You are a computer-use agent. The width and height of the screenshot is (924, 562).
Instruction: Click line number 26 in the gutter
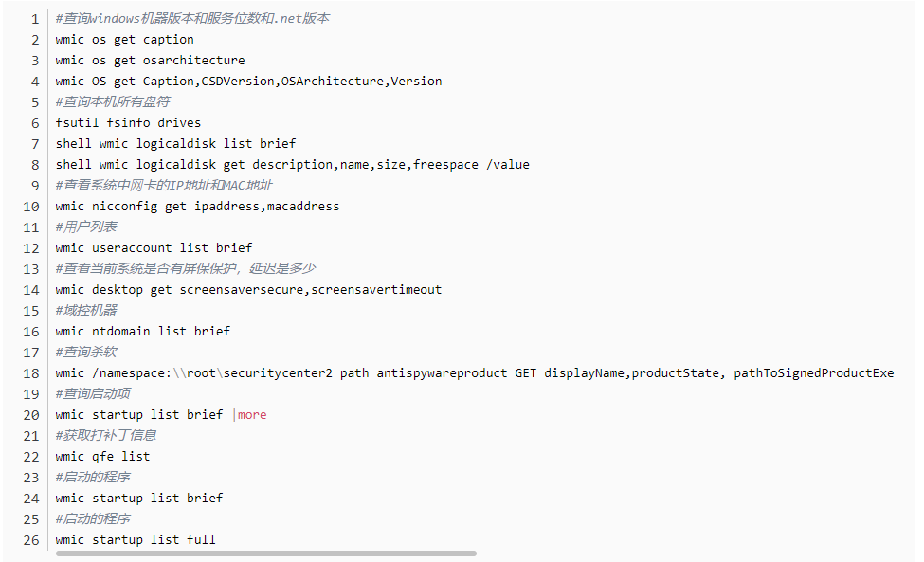click(x=31, y=540)
